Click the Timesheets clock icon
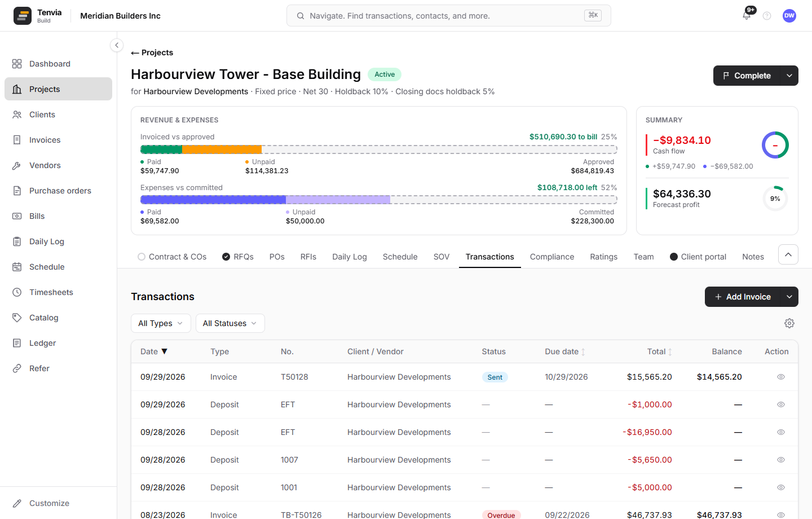 17,292
